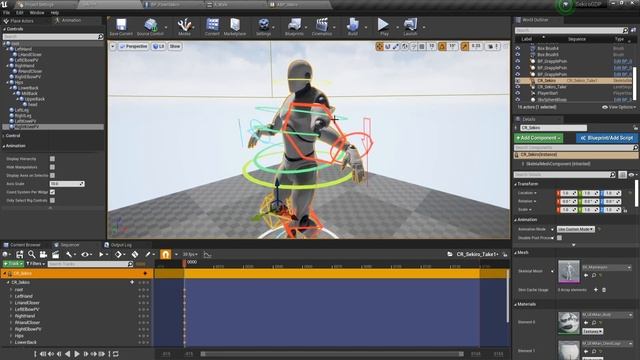The width and height of the screenshot is (640, 360).
Task: Click the Blueprint/Add Script button
Action: (607, 138)
